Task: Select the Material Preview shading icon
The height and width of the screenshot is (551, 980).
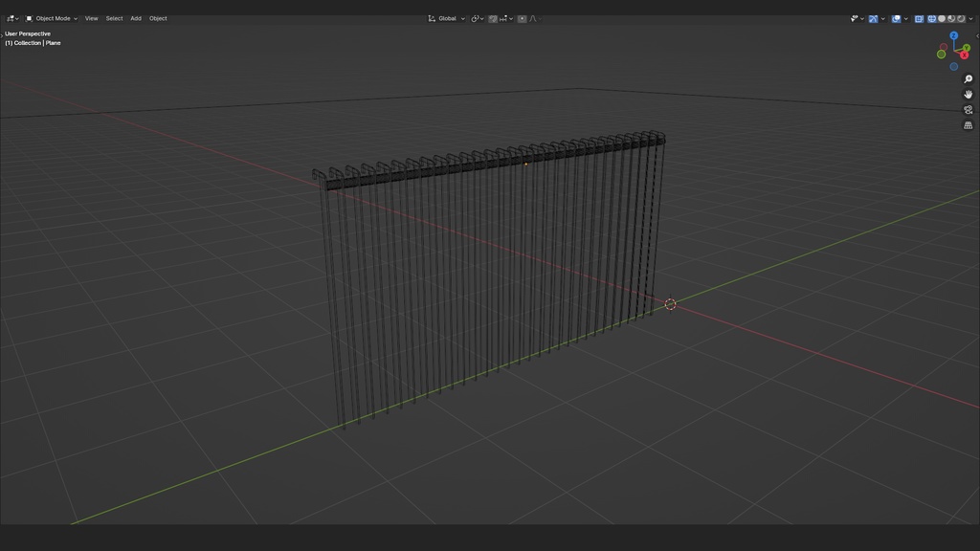Action: click(x=950, y=17)
